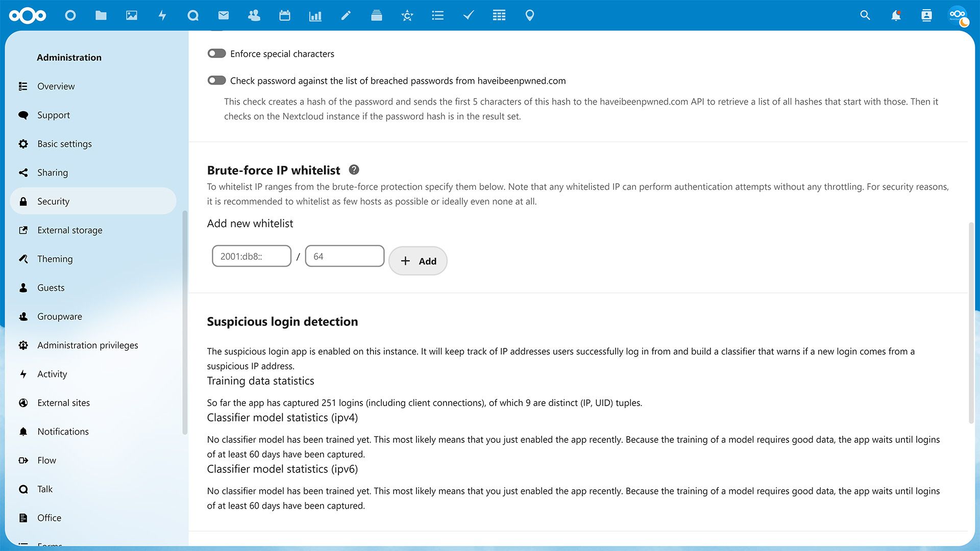Click the Notifications bell icon

pos(896,15)
